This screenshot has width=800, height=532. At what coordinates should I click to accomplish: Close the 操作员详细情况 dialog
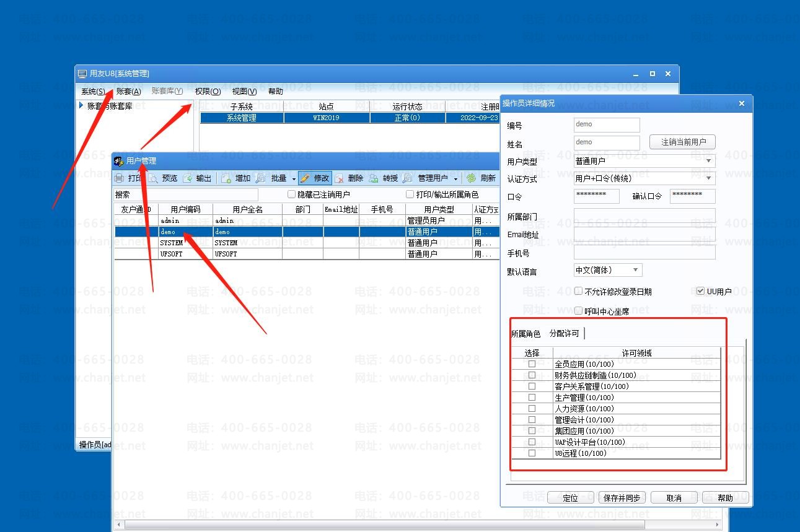tap(742, 103)
